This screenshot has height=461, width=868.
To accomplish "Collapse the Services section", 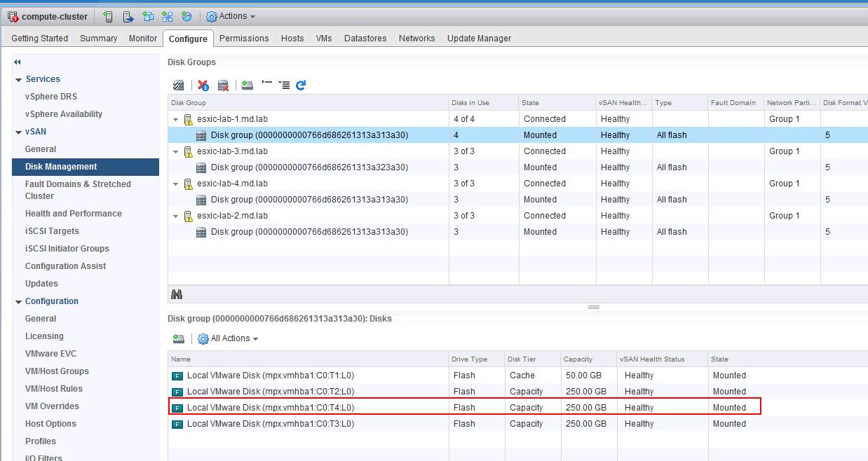I will click(x=19, y=80).
